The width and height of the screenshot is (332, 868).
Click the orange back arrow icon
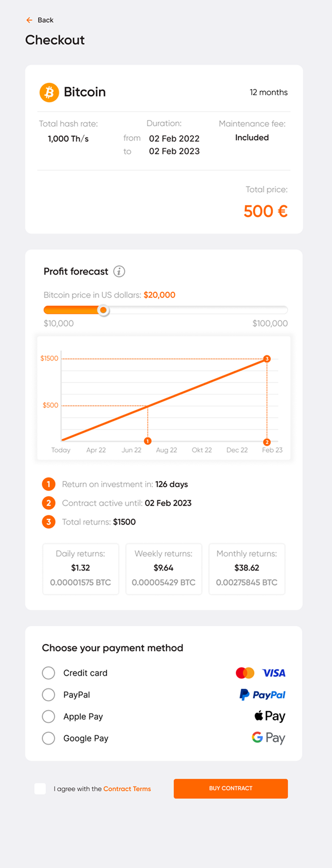(29, 20)
